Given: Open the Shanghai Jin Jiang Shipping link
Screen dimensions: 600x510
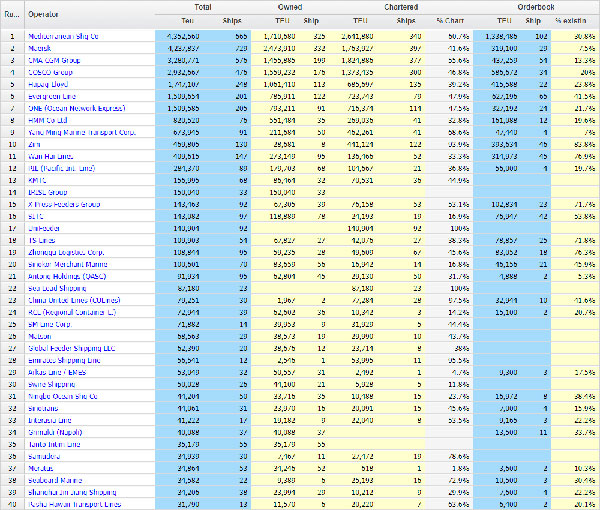Looking at the screenshot, I should 72,492.
